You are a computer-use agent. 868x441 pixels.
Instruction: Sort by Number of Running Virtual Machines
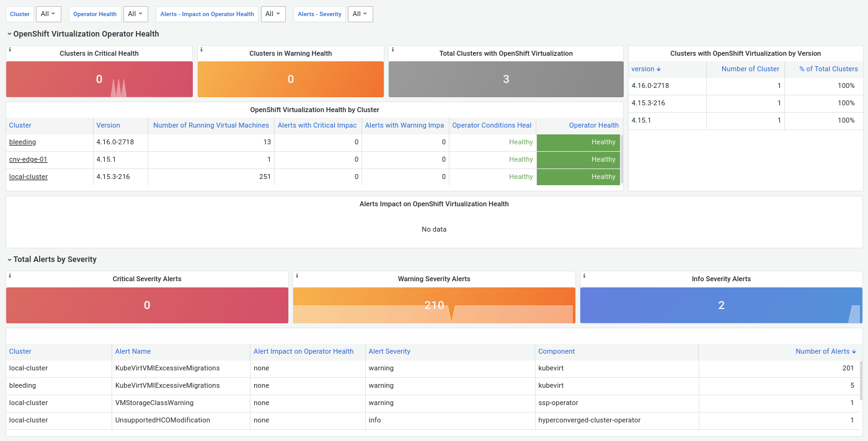coord(211,125)
